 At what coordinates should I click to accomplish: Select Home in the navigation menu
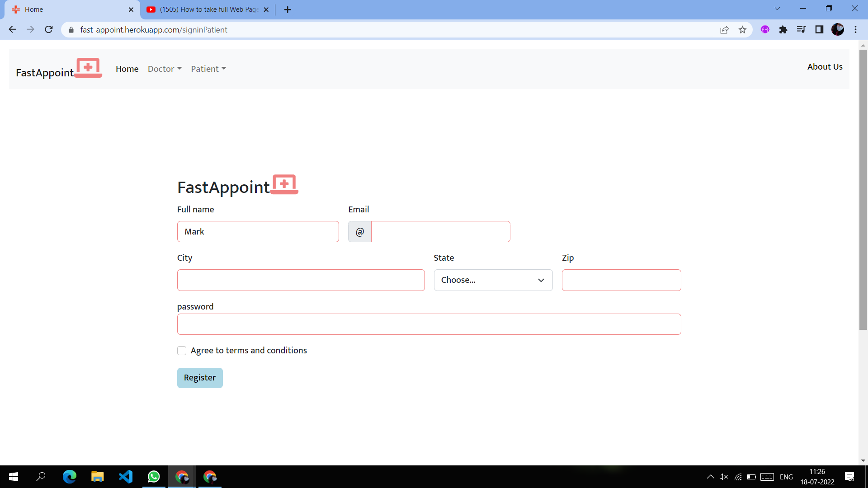127,69
